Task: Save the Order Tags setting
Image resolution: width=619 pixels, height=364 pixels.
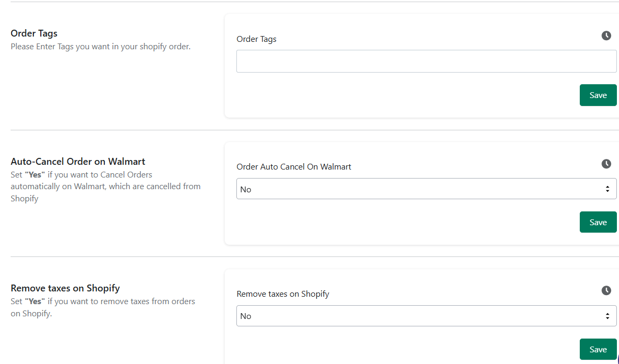Action: (598, 95)
